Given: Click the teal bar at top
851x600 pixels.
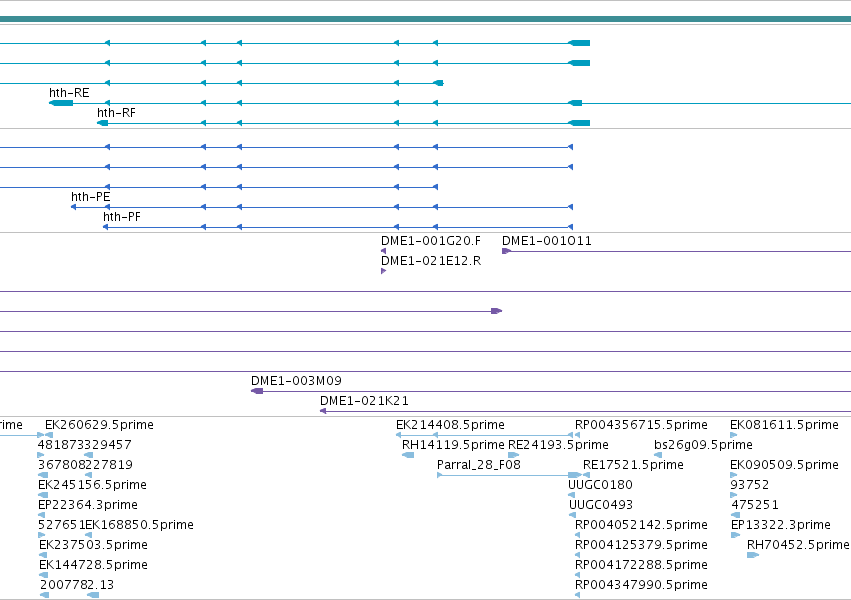Looking at the screenshot, I should tap(426, 20).
